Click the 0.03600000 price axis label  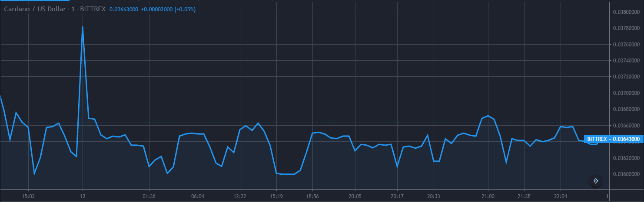(626, 174)
